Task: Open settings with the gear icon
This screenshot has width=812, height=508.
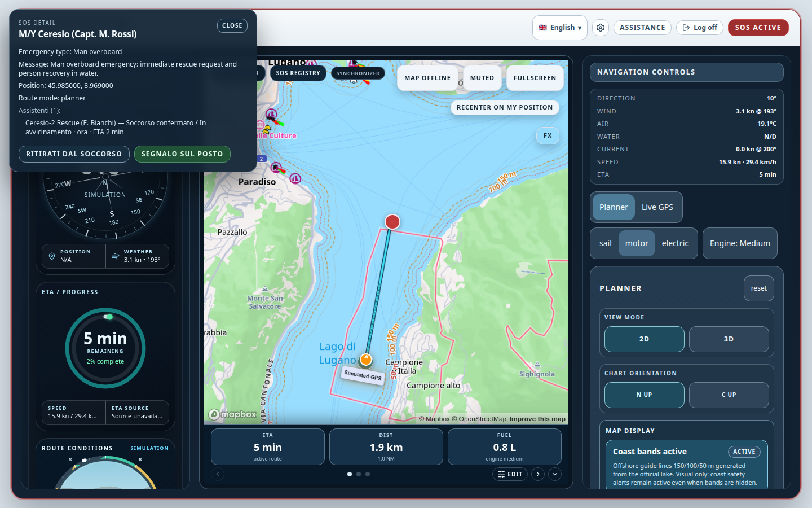Action: (601, 28)
